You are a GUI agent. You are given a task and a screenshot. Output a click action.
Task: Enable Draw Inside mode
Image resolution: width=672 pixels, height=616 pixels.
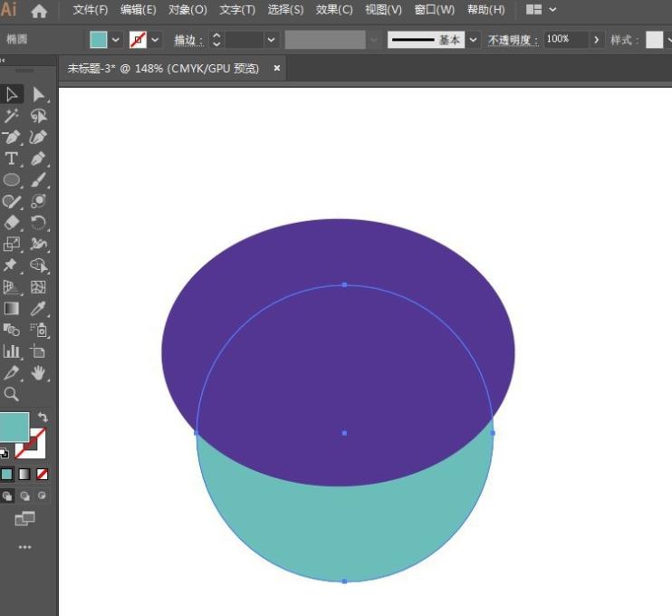(42, 496)
